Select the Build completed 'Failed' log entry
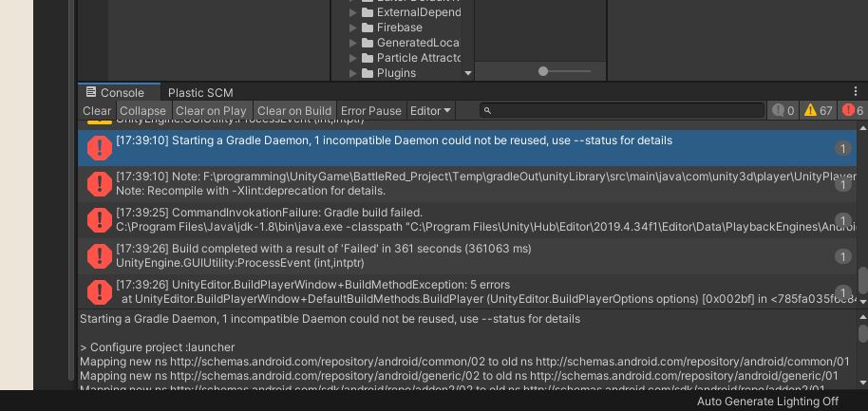Screen dimensions: 868x411 click(x=467, y=256)
